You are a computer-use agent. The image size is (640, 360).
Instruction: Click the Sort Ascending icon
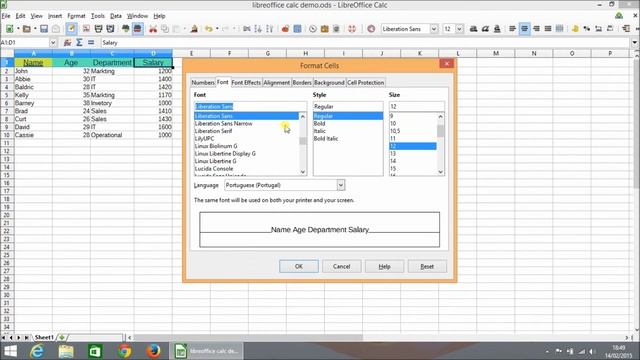pos(258,29)
